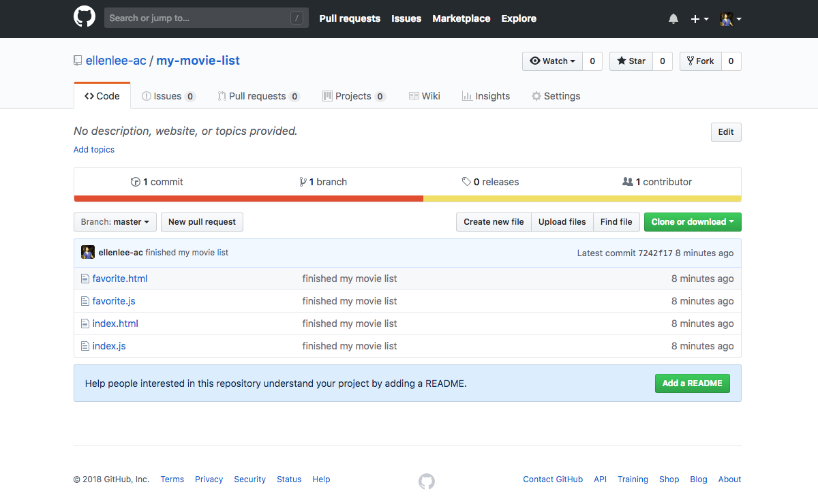Open the favorite.html row commit message
Image resolution: width=818 pixels, height=504 pixels.
pyautogui.click(x=350, y=279)
